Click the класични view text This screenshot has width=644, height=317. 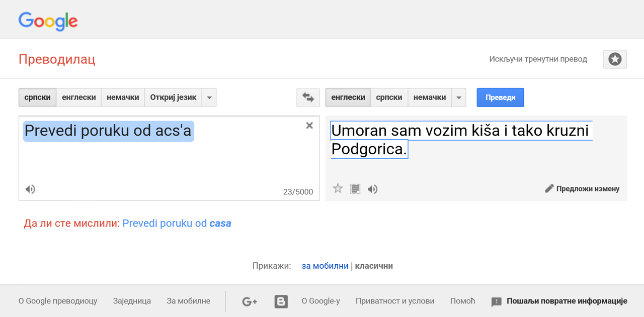pos(374,266)
